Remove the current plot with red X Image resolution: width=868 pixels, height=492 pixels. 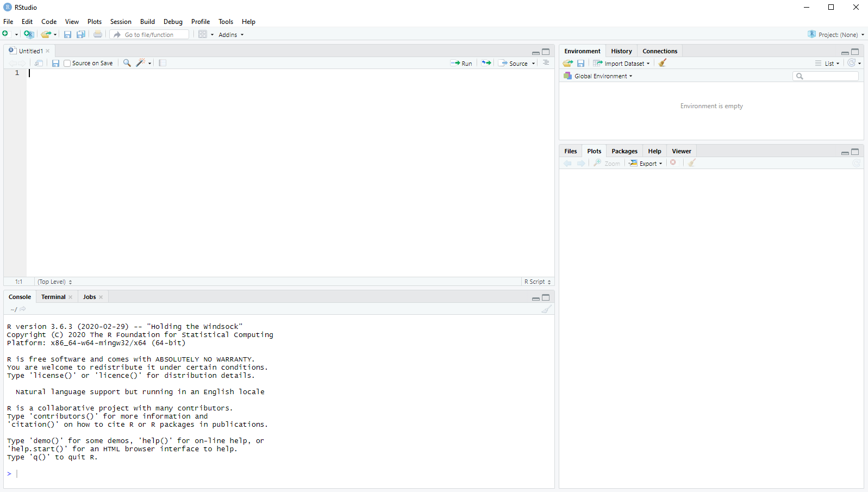pyautogui.click(x=673, y=163)
